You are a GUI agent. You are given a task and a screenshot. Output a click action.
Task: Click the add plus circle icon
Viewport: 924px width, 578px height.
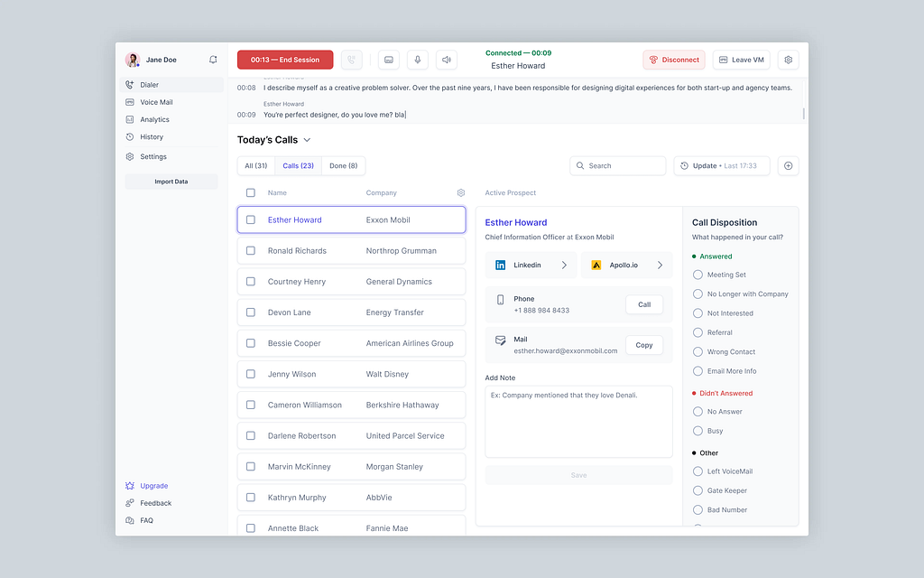pos(788,166)
